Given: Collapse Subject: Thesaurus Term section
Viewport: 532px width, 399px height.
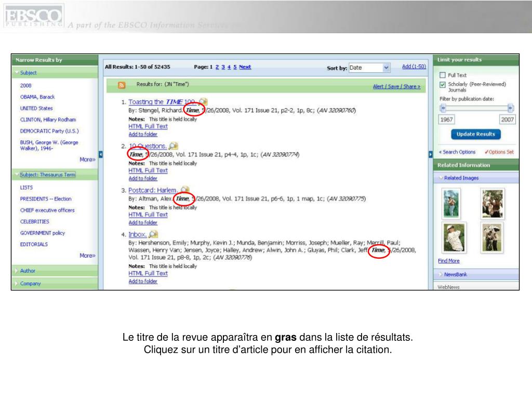Looking at the screenshot, I should click(47, 175).
